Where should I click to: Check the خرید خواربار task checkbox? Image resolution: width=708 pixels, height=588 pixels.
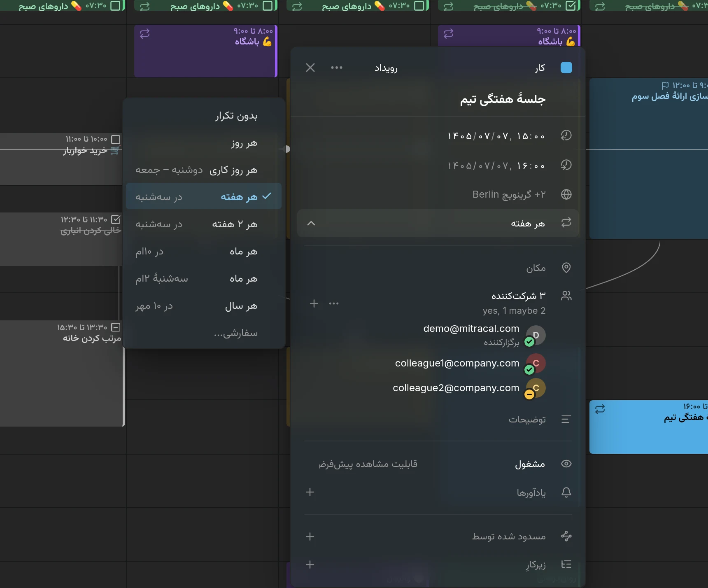pos(116,140)
